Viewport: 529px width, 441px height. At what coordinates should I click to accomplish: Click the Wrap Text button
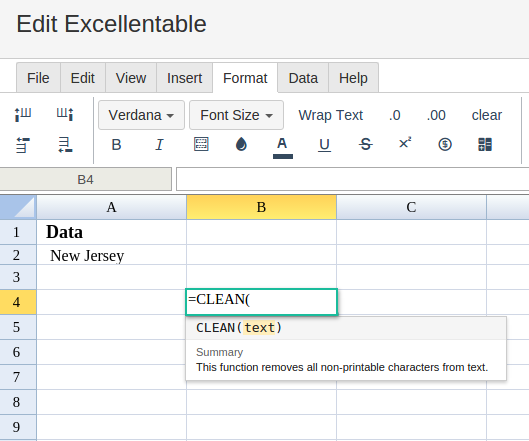331,115
